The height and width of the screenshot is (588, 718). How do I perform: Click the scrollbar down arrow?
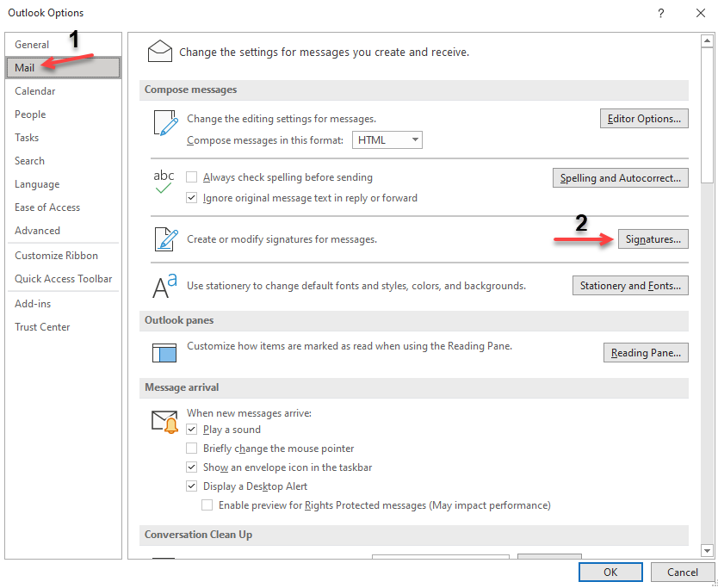tap(707, 550)
